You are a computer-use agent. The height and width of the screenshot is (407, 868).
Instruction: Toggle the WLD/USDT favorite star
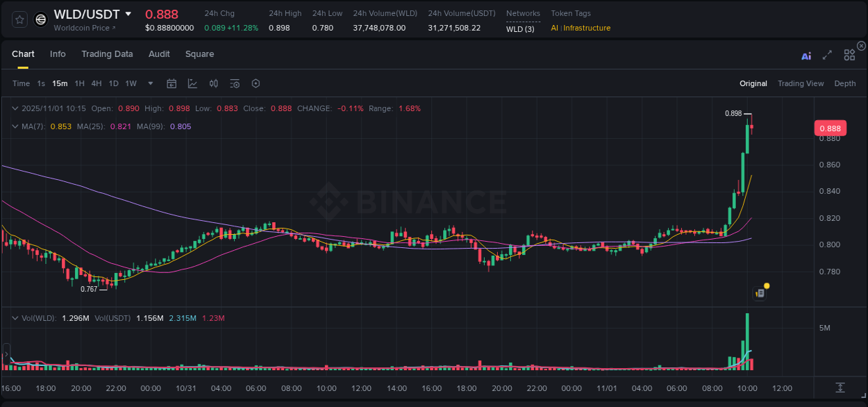pos(21,19)
